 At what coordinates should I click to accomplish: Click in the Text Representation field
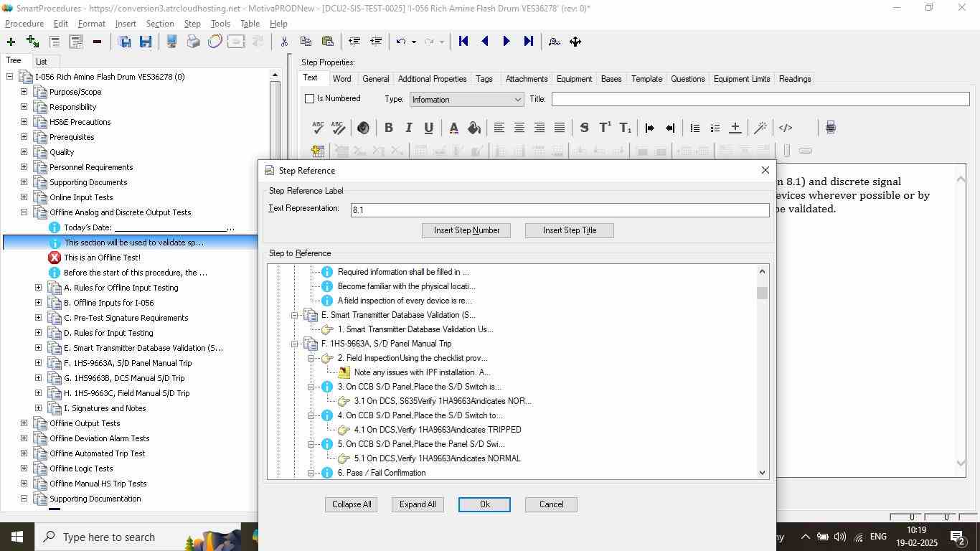[560, 210]
